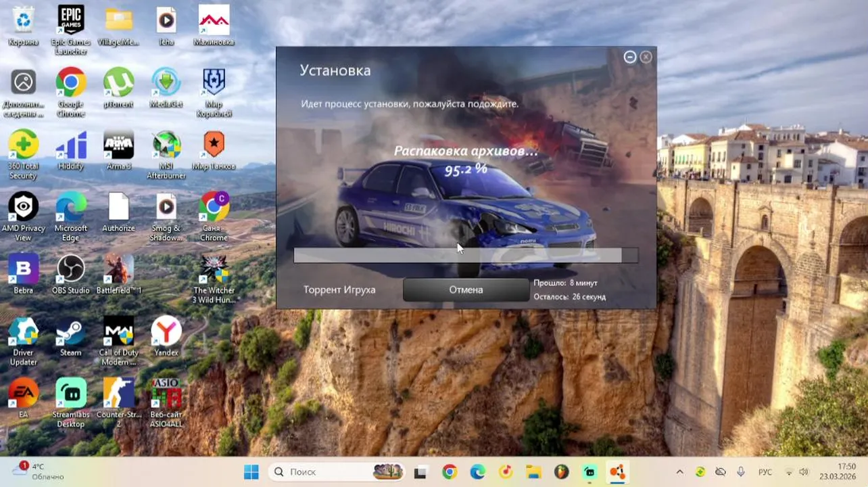Screen dimensions: 868x487
Task: Click the Осталось: 26 секунд text
Action: click(x=569, y=296)
